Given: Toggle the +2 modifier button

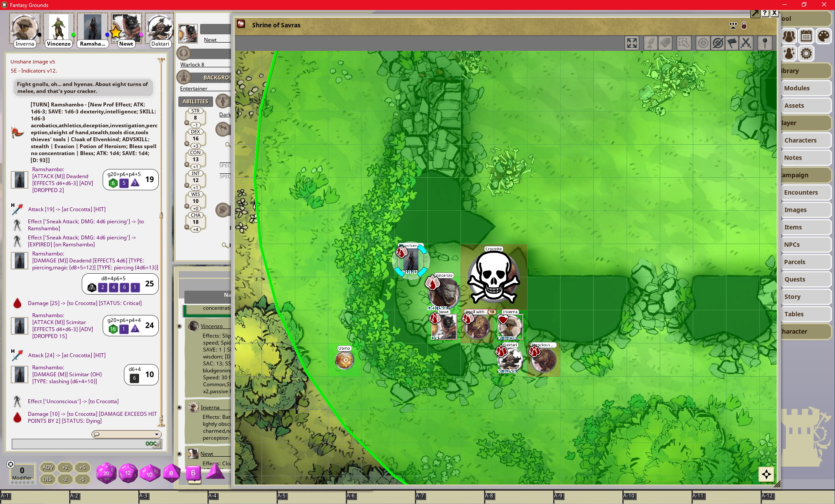Looking at the screenshot, I should (x=65, y=468).
